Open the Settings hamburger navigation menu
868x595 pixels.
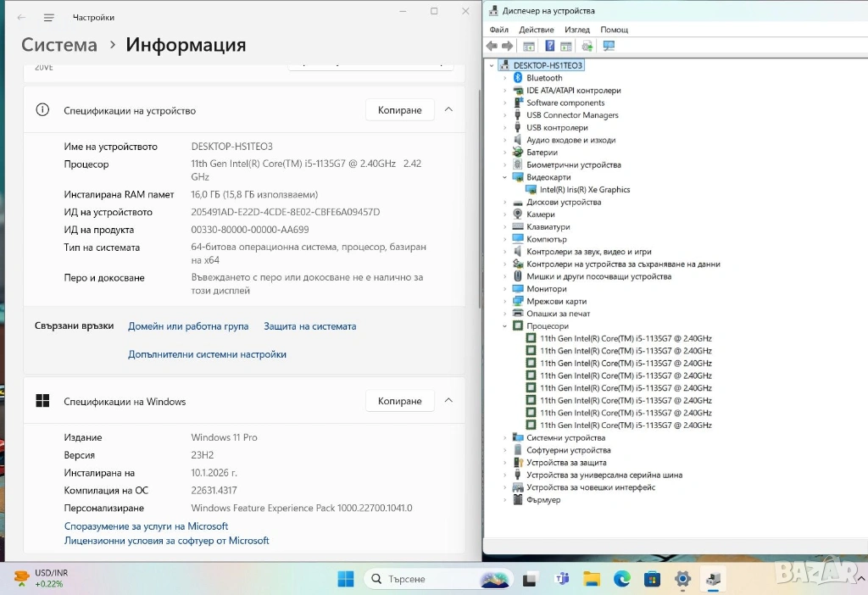click(x=49, y=17)
